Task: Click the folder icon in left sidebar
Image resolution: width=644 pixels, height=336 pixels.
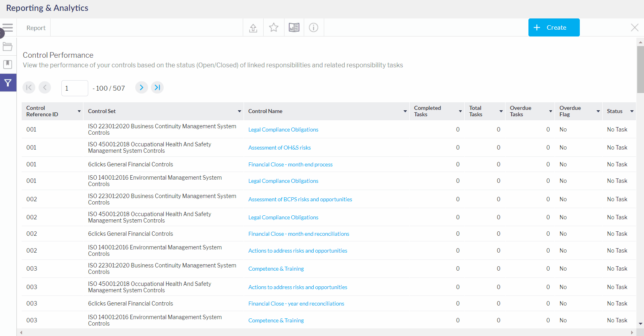Action: coord(8,47)
